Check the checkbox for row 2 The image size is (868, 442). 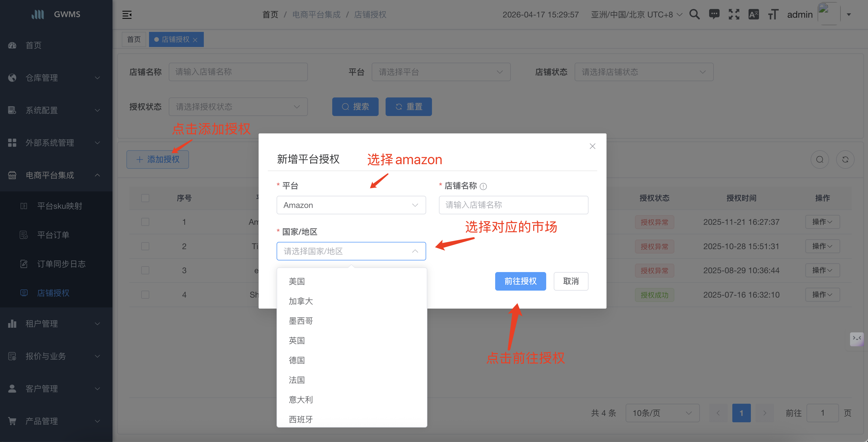145,246
